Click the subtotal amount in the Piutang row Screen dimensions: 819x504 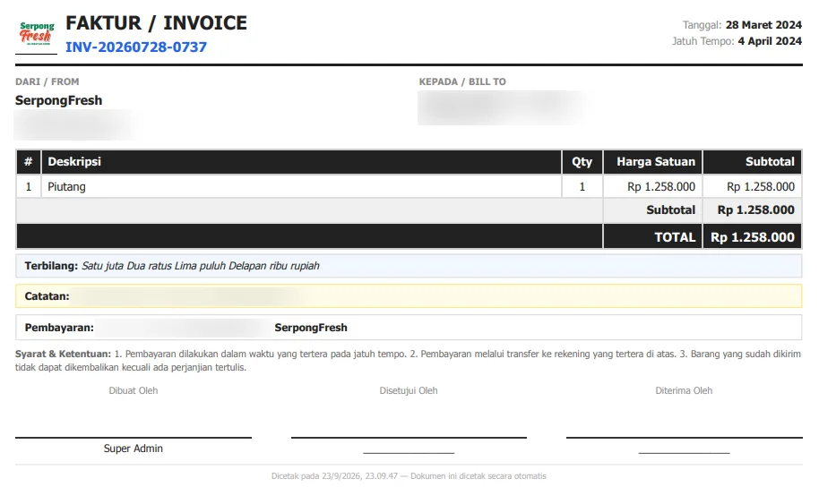pos(761,187)
